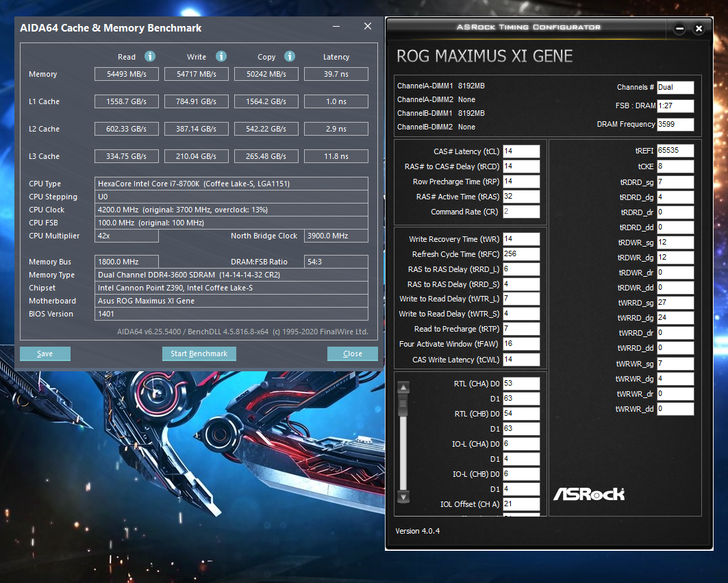Click the tWRRD_sg field showing 27
The height and width of the screenshot is (583, 728).
click(675, 303)
